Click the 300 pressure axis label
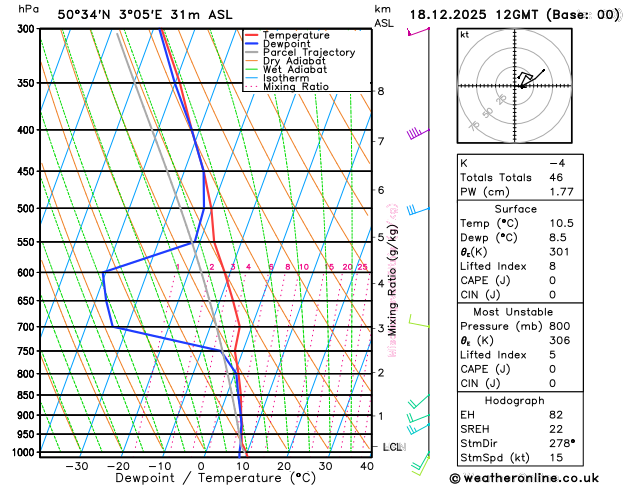 click(28, 29)
